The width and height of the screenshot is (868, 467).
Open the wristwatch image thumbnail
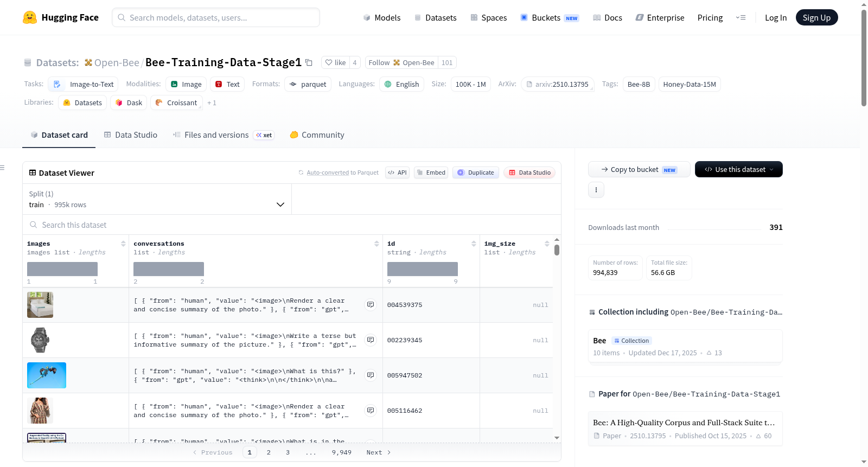[x=40, y=340]
